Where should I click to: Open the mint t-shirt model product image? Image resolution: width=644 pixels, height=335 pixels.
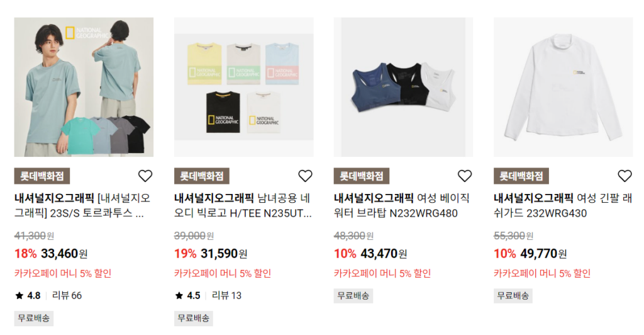[x=84, y=87]
